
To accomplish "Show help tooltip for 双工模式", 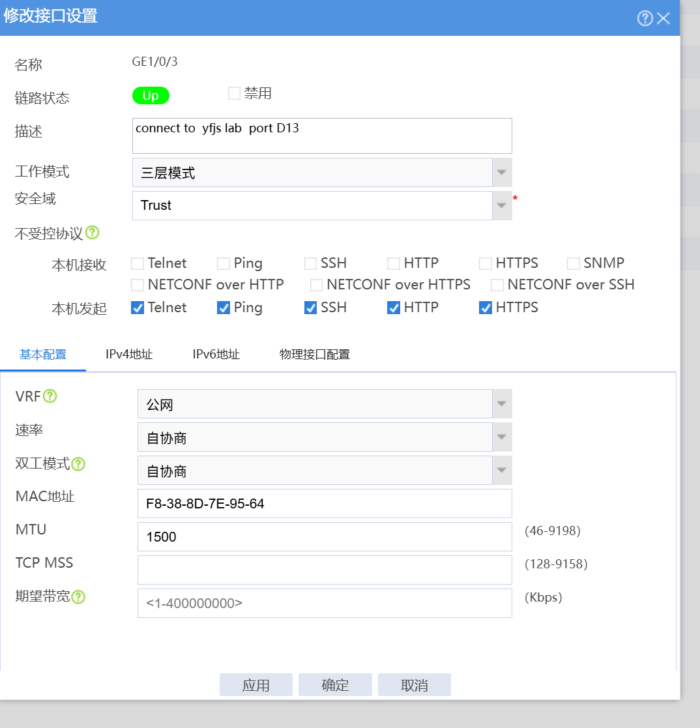I will 78,464.
